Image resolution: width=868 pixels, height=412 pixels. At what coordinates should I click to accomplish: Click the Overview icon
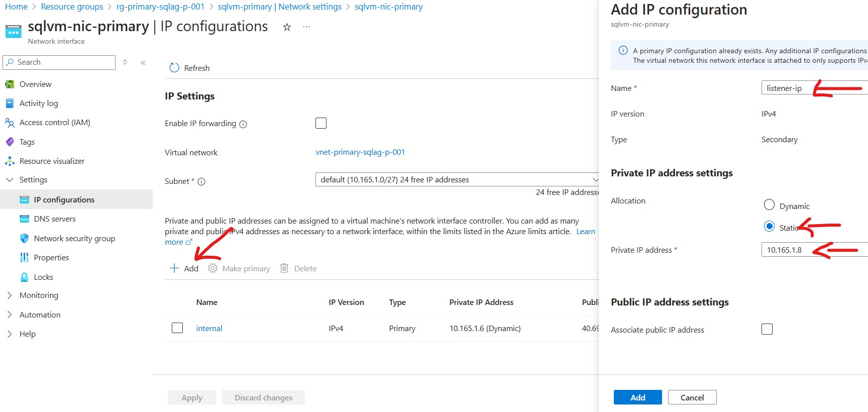click(x=10, y=84)
